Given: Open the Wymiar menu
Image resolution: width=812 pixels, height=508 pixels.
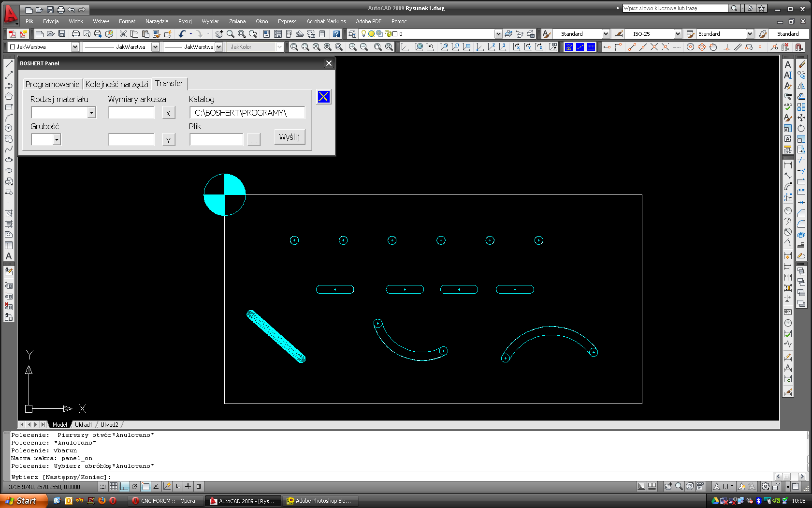Looking at the screenshot, I should point(210,21).
